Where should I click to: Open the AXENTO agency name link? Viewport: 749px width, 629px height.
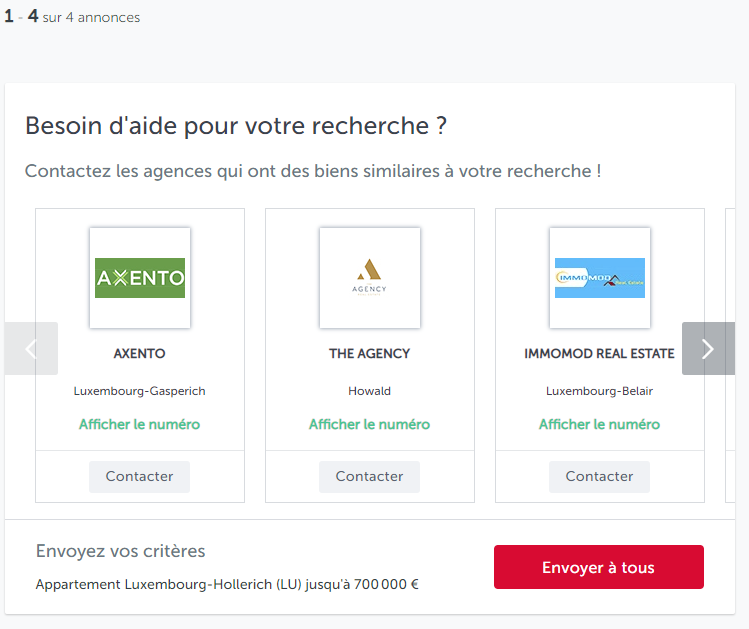(x=139, y=353)
